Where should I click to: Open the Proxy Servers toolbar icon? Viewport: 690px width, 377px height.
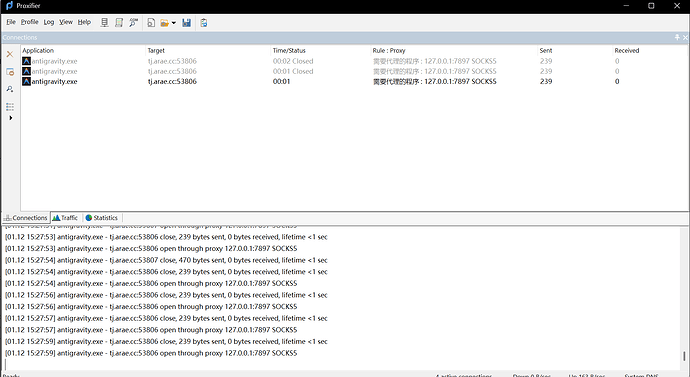(x=104, y=22)
